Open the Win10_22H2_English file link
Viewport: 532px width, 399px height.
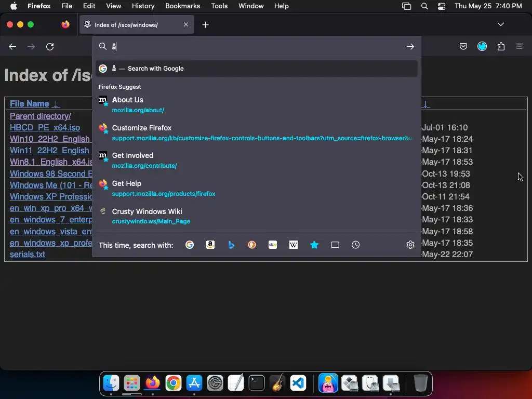coord(50,139)
